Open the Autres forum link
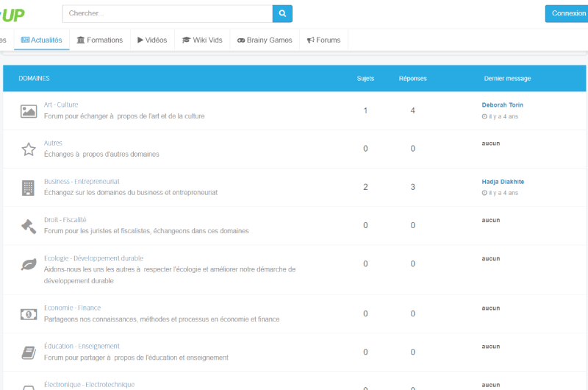This screenshot has height=390, width=588. 53,143
